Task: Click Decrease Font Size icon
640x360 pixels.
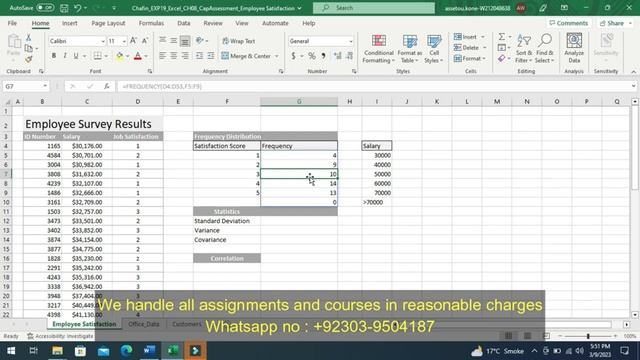Action: [144, 41]
